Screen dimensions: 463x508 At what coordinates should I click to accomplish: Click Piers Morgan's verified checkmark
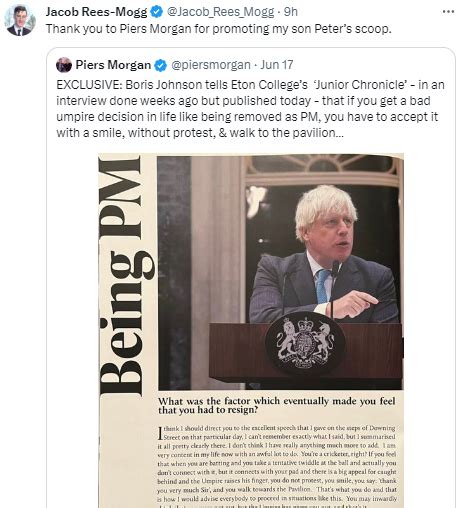click(x=161, y=65)
